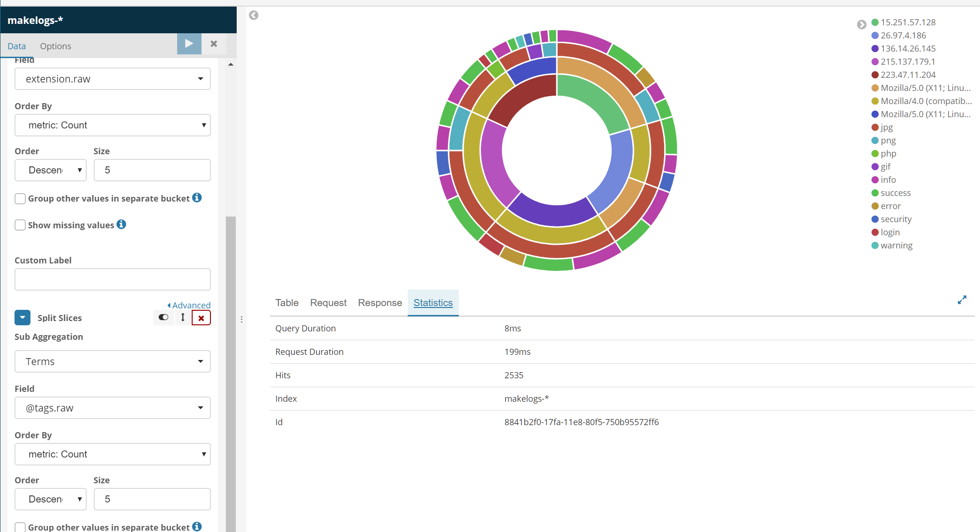Enable Group other values in separate bucket

pos(20,199)
